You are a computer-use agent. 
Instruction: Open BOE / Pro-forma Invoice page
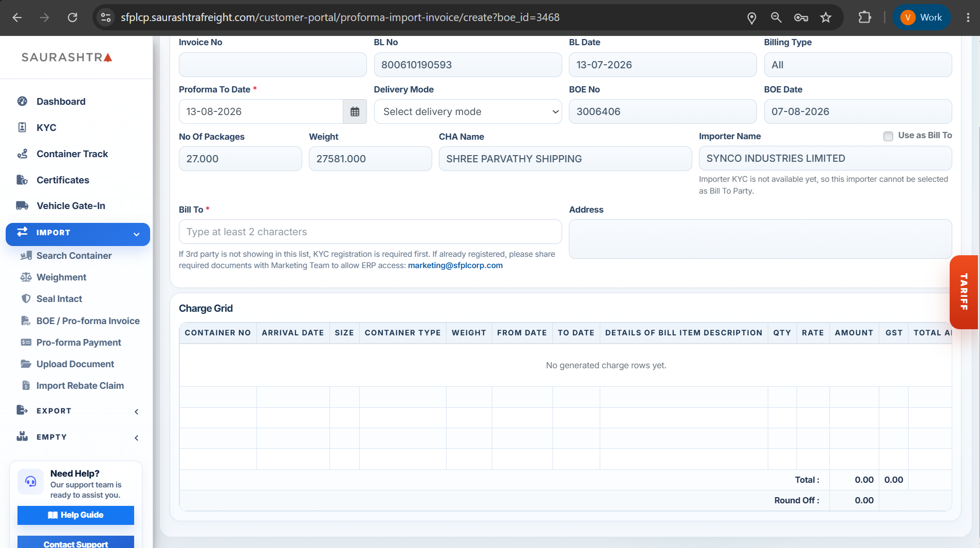click(x=88, y=321)
